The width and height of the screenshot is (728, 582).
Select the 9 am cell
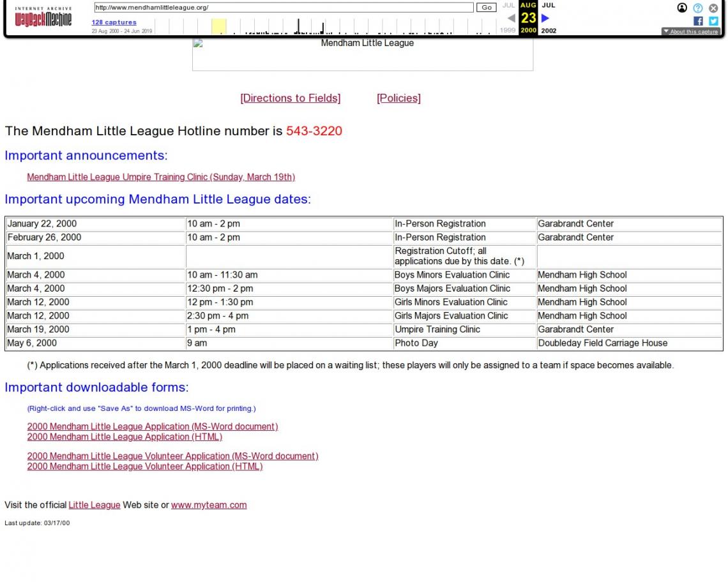(289, 343)
